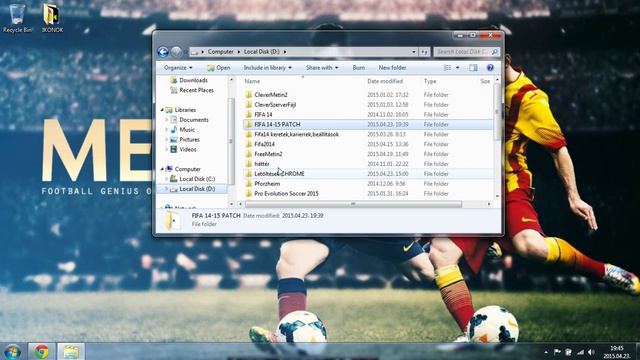Click Computer in the address breadcrumb
The height and width of the screenshot is (360, 640).
pyautogui.click(x=220, y=52)
